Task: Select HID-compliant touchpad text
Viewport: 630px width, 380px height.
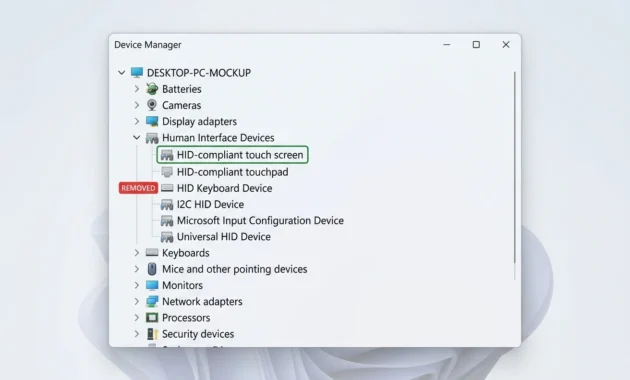Action: (x=233, y=172)
